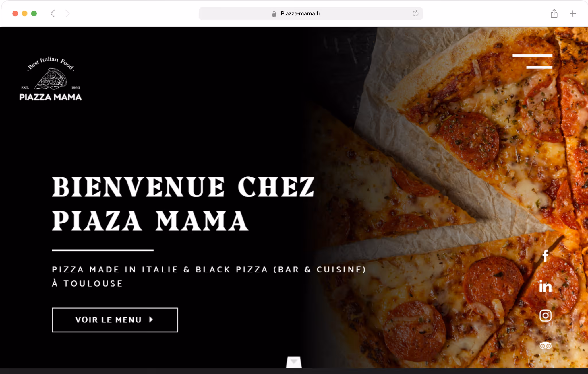The height and width of the screenshot is (374, 588).
Task: Open the LinkedIn profile icon
Action: click(x=545, y=286)
